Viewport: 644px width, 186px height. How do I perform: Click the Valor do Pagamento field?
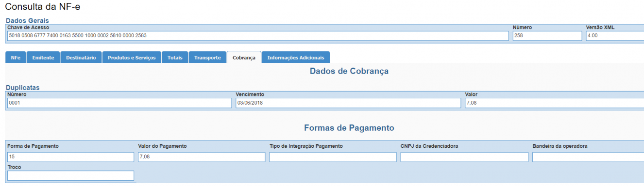coord(202,157)
